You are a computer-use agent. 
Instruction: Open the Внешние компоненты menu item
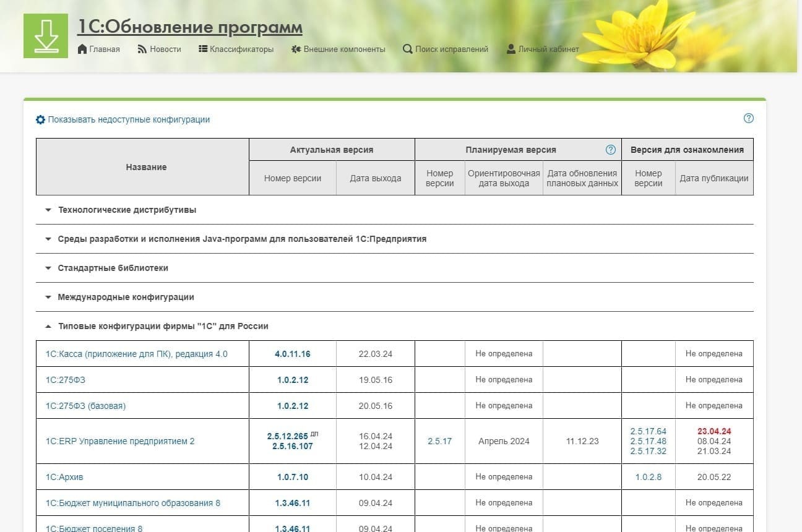pos(344,49)
